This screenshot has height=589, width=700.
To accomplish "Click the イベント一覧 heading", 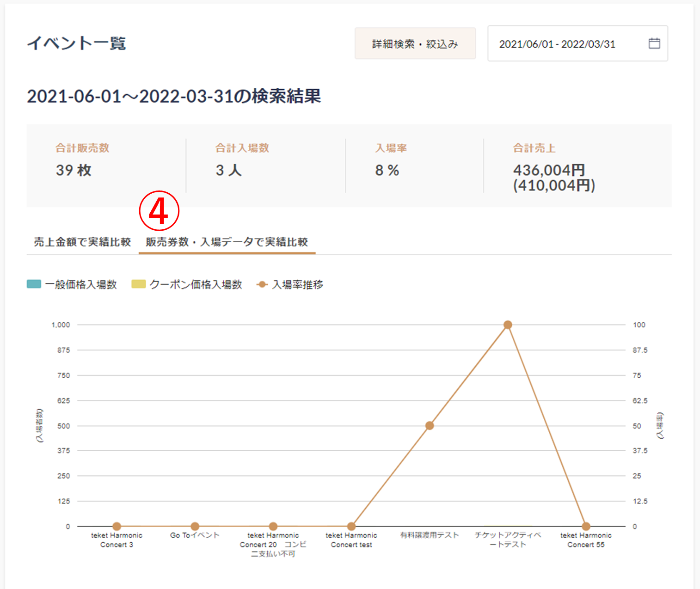I will click(x=76, y=43).
